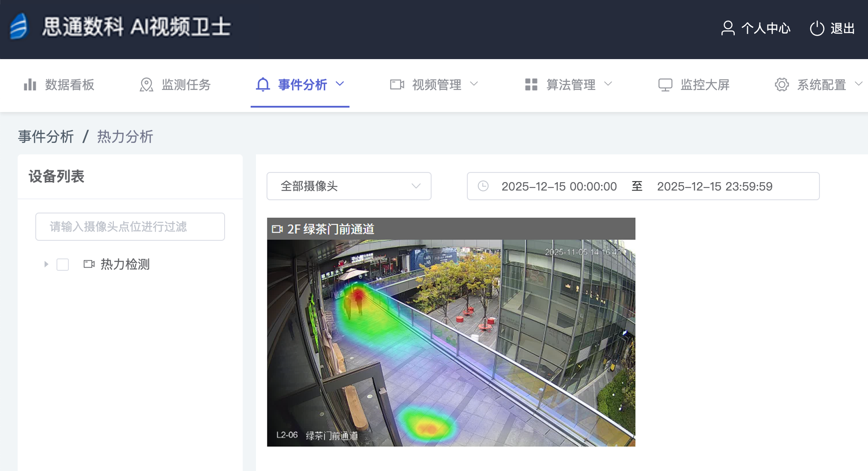This screenshot has height=471, width=868.
Task: Select 热力检测 tree label
Action: tap(125, 264)
